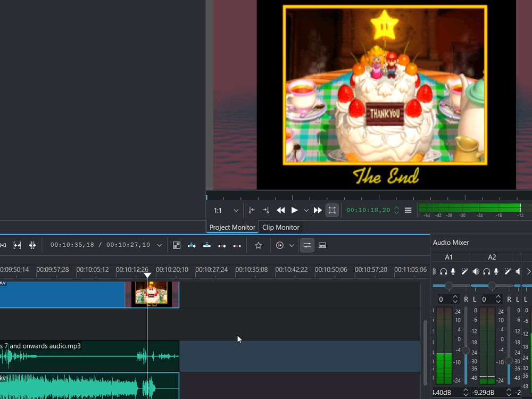Arm recording on track A1 microphone
The image size is (532, 399).
click(x=453, y=271)
